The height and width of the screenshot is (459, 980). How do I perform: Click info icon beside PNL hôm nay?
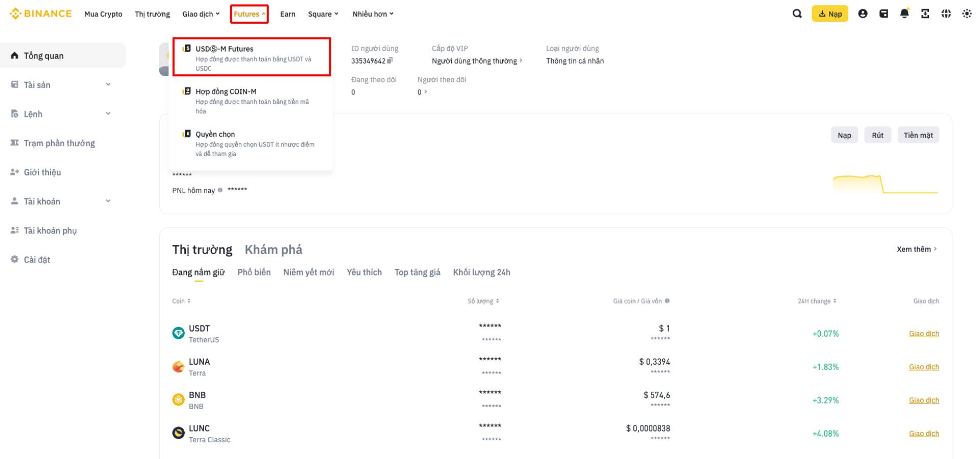(220, 190)
